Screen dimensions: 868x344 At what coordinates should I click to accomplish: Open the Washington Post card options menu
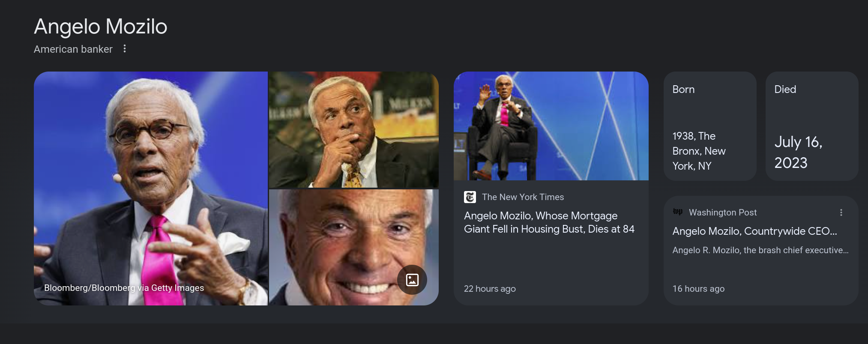point(841,212)
